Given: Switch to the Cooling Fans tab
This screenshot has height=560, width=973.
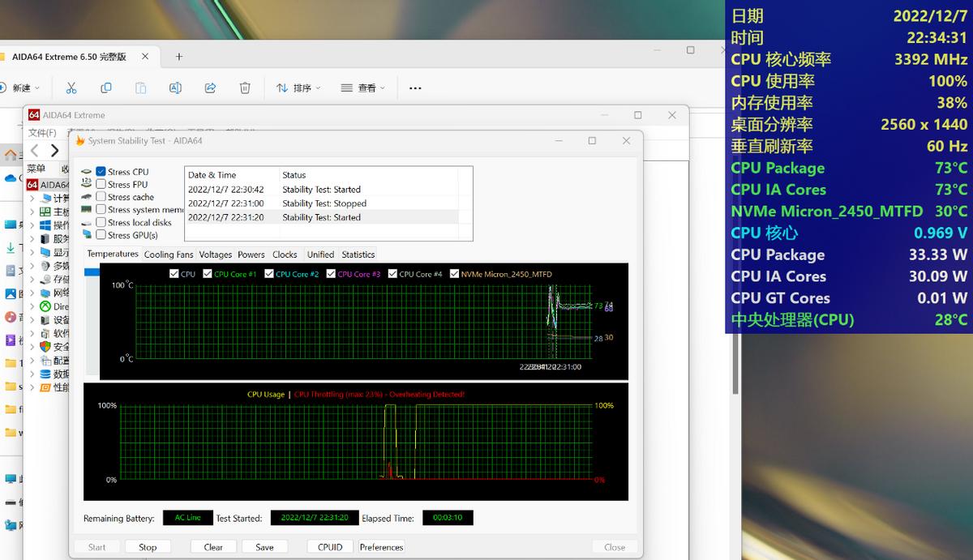Looking at the screenshot, I should [169, 254].
